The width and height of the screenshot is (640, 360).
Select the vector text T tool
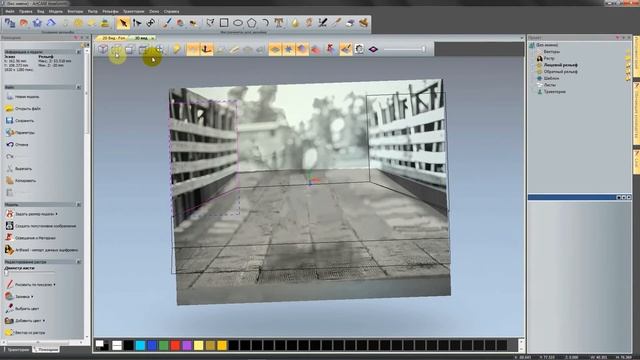279,23
